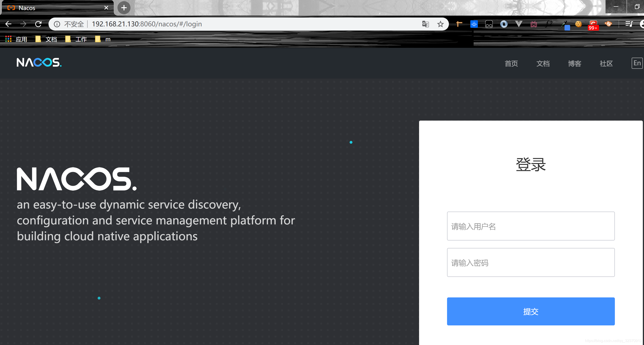Open the cookie editor extension icon
The width and height of the screenshot is (644, 345).
click(578, 24)
